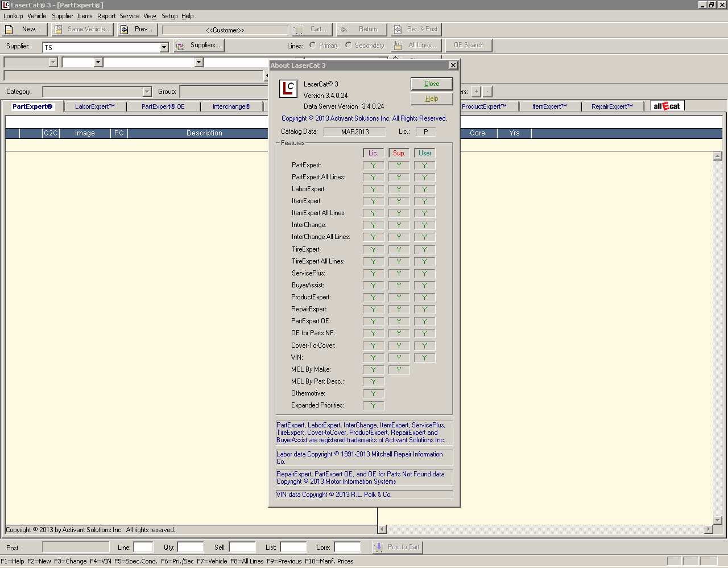The width and height of the screenshot is (728, 568).
Task: Click the New lookup toolbar button
Action: pyautogui.click(x=26, y=29)
